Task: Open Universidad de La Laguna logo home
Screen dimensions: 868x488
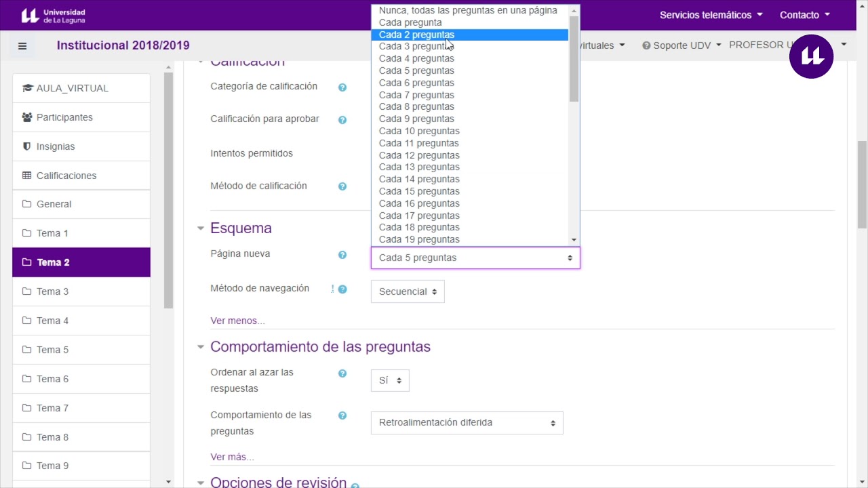Action: click(x=53, y=15)
